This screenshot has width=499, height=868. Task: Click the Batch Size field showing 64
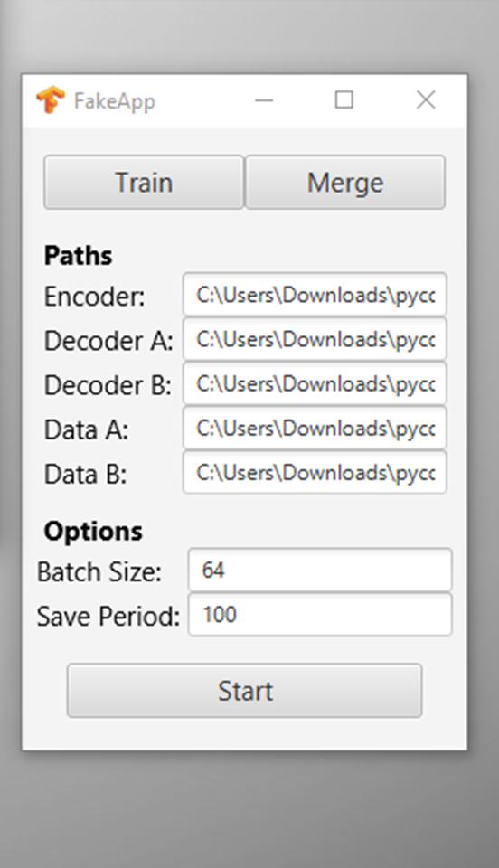[320, 570]
